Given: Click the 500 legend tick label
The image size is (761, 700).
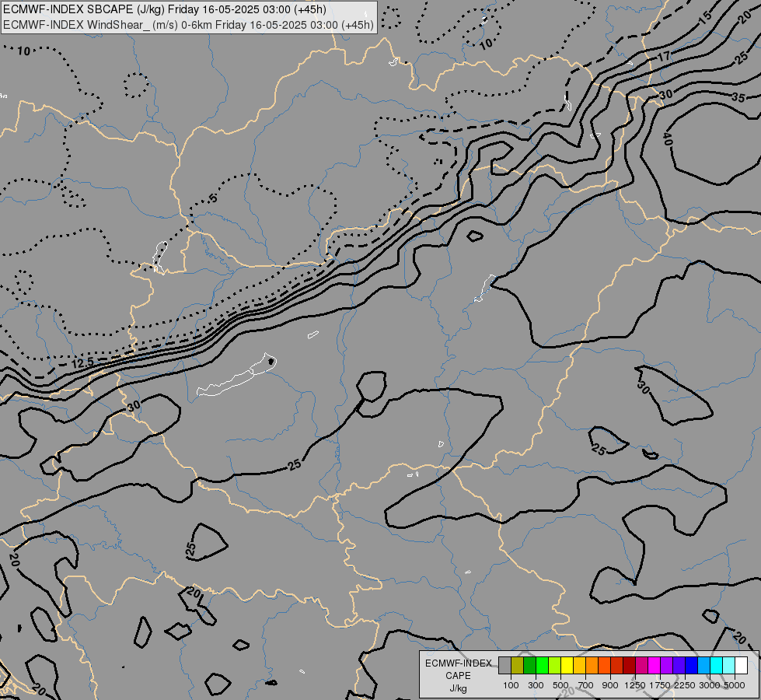Looking at the screenshot, I should coord(560,685).
